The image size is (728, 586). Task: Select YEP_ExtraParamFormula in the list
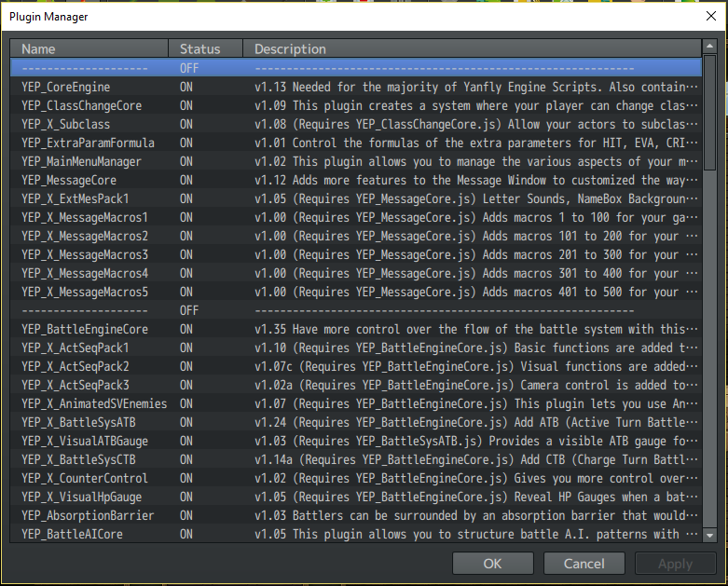click(x=356, y=143)
